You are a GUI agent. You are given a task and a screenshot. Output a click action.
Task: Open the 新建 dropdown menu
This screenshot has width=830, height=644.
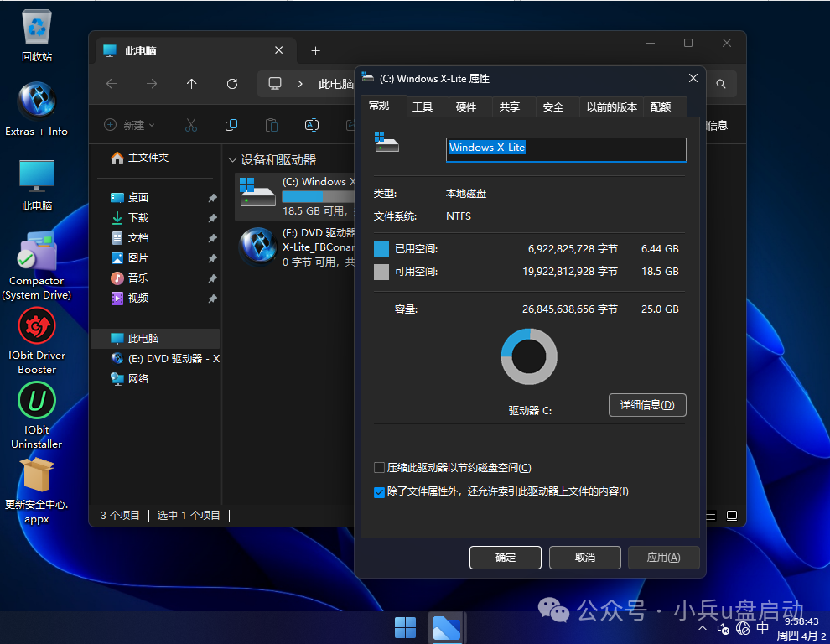pyautogui.click(x=130, y=125)
